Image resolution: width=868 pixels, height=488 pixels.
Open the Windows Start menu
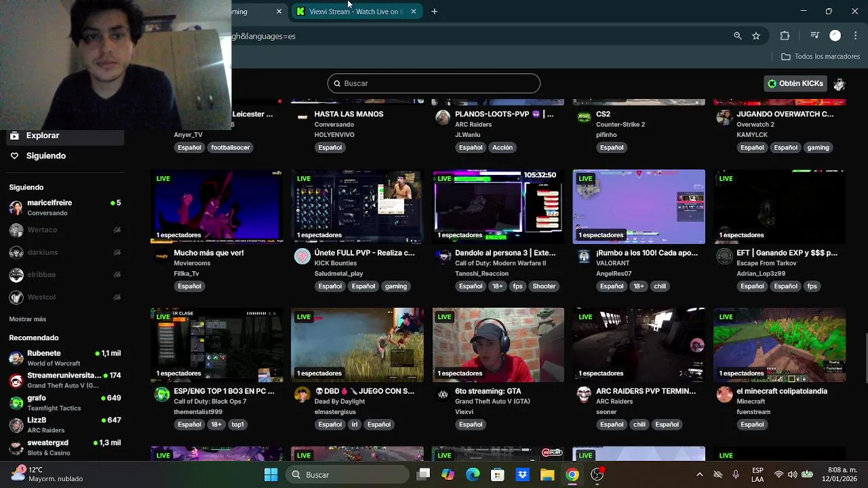pos(271,474)
